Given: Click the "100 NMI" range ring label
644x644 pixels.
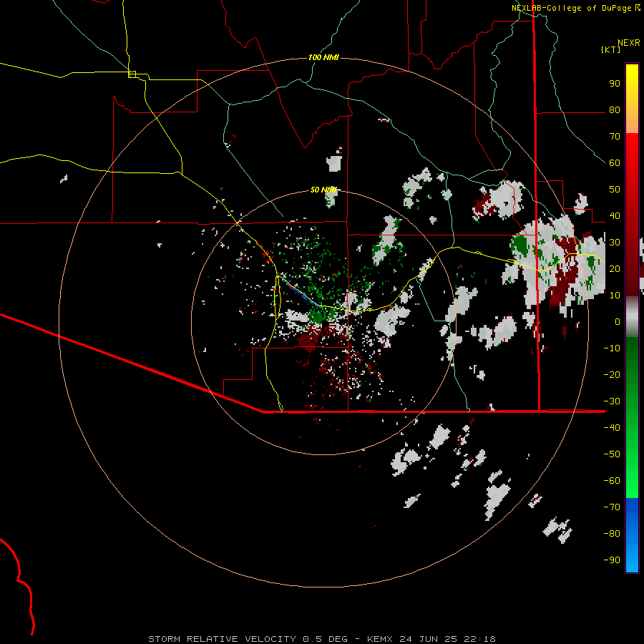Looking at the screenshot, I should pyautogui.click(x=323, y=57).
